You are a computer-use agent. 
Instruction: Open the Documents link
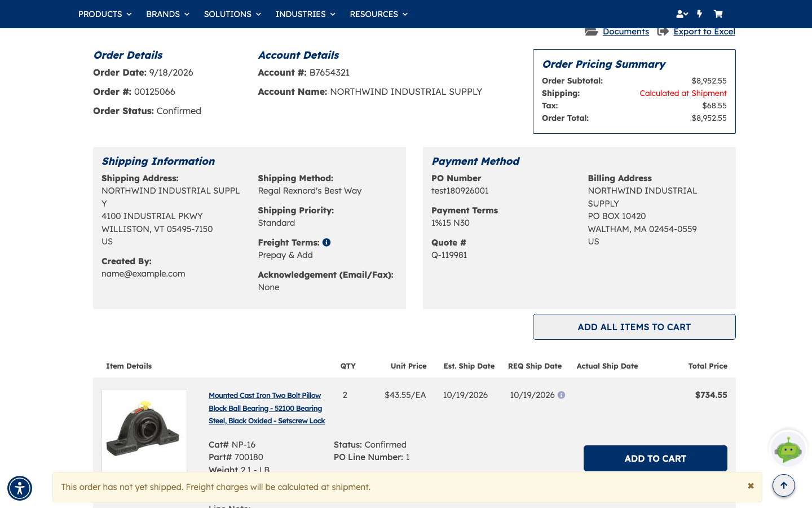626,32
